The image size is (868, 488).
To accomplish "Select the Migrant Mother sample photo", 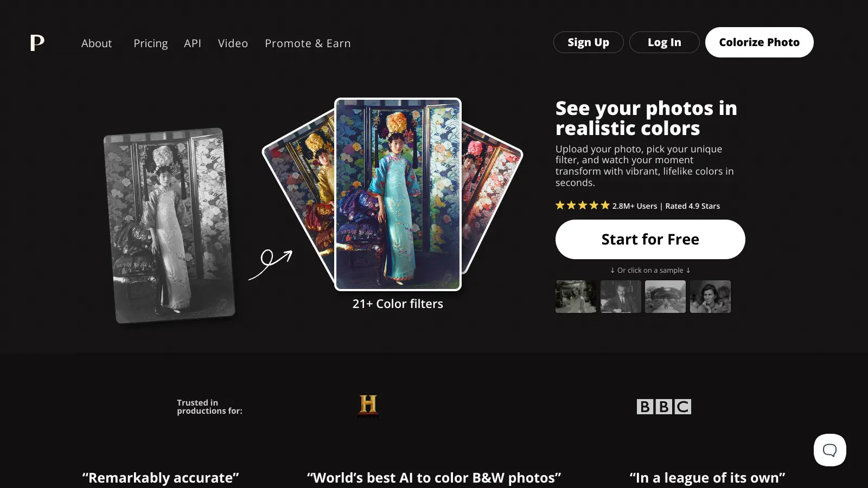I will [x=710, y=297].
